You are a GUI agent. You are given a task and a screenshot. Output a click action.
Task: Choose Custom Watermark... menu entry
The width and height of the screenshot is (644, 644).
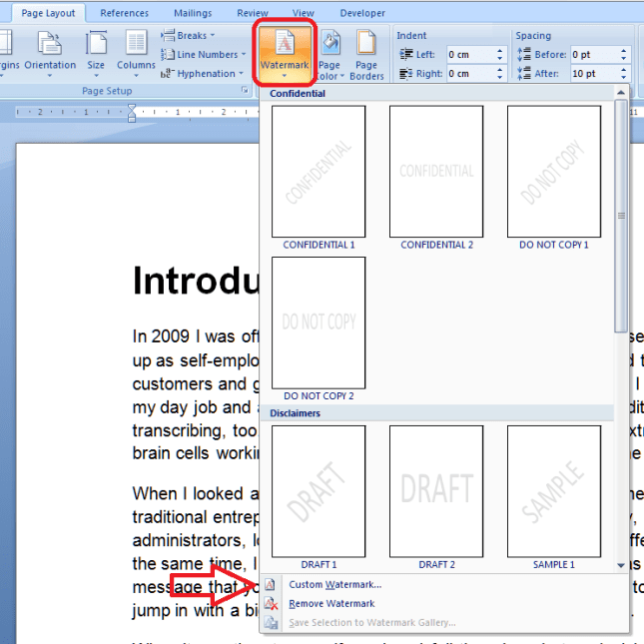tap(334, 585)
